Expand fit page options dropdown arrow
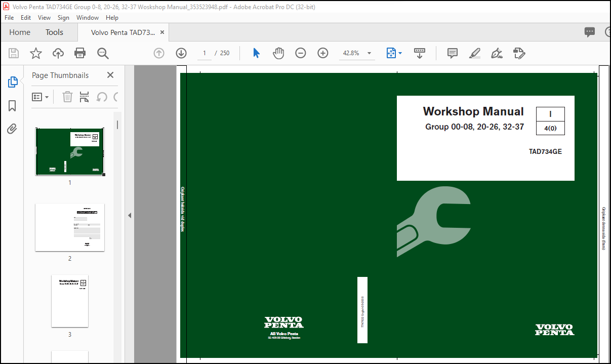This screenshot has height=364, width=611. 400,53
